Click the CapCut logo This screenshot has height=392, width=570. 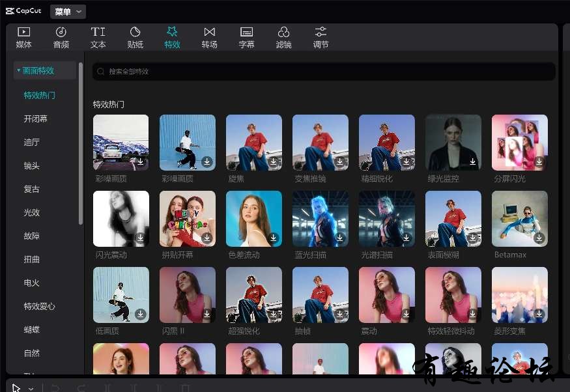click(x=23, y=11)
